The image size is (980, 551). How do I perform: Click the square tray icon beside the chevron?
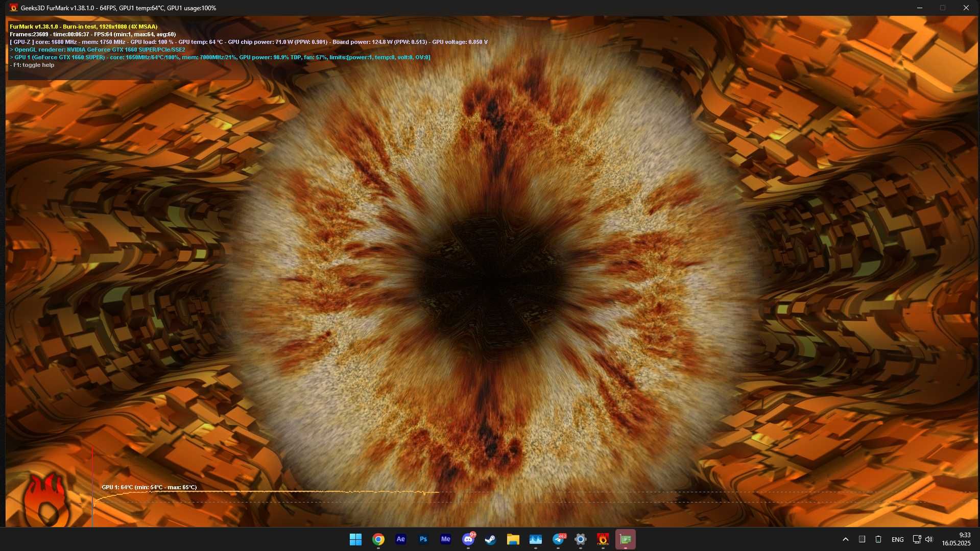point(862,539)
